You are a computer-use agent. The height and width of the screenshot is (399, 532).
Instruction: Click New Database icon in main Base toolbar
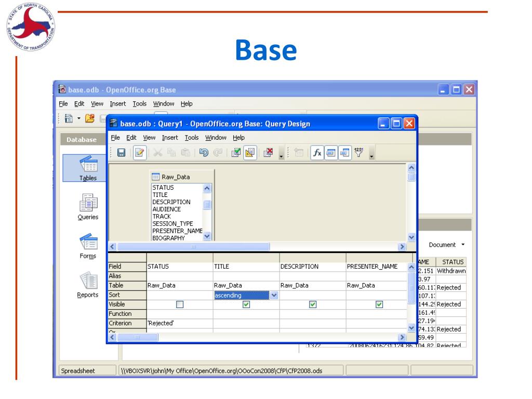pyautogui.click(x=69, y=118)
